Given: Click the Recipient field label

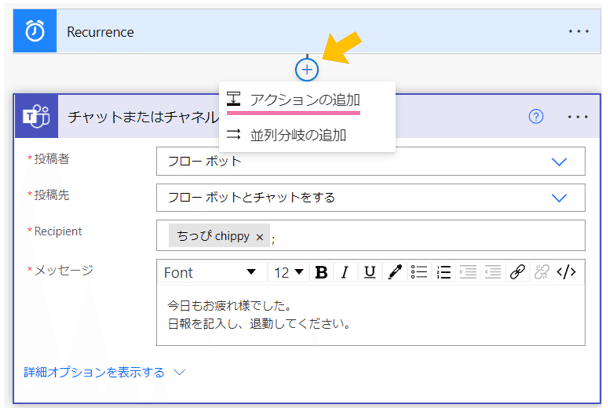Looking at the screenshot, I should click(x=58, y=231).
